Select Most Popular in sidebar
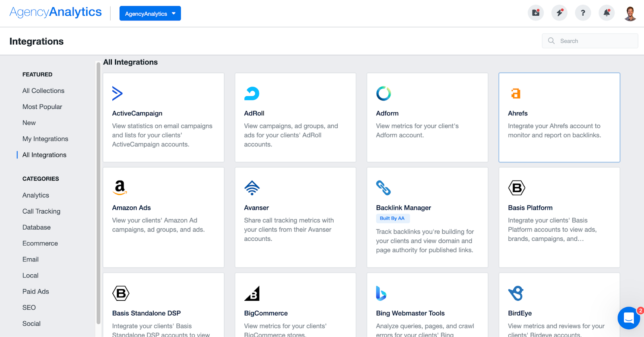Screen dimensions: 644x337 pyautogui.click(x=42, y=107)
